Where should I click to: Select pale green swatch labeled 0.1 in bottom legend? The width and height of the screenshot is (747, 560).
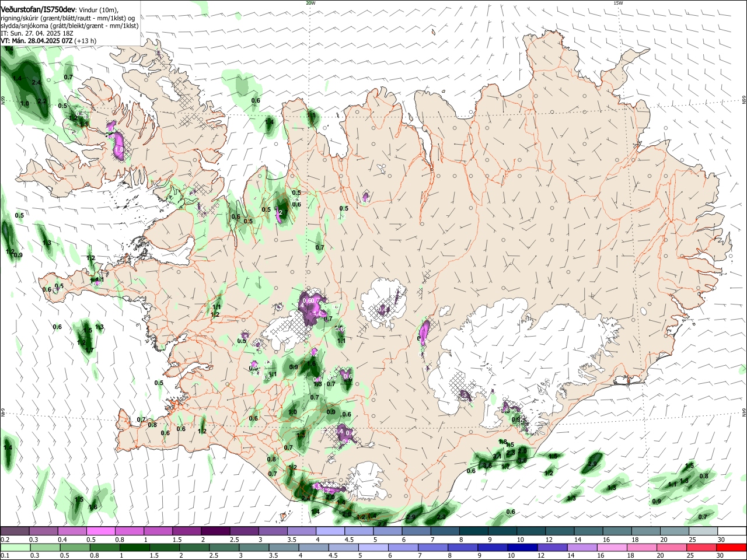pyautogui.click(x=15, y=547)
